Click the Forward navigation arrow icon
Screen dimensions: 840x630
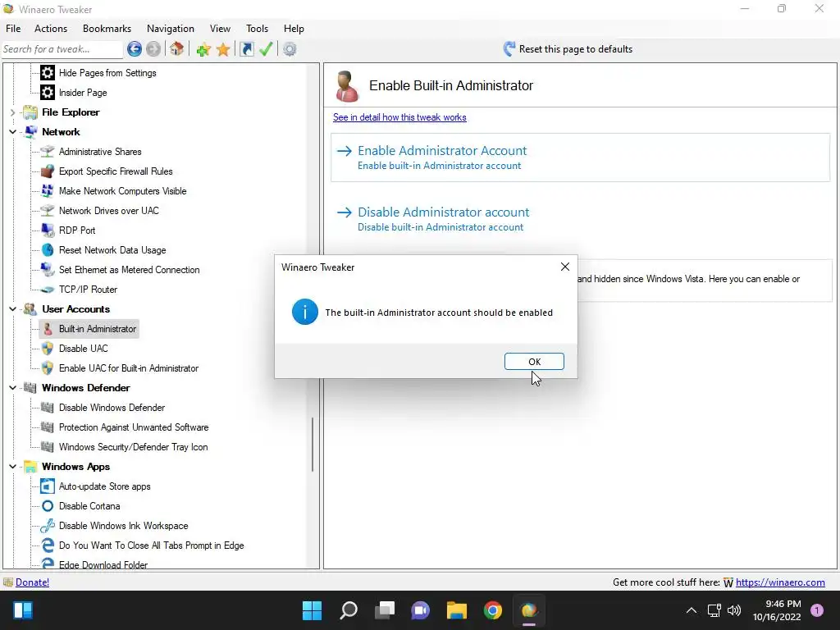coord(153,49)
